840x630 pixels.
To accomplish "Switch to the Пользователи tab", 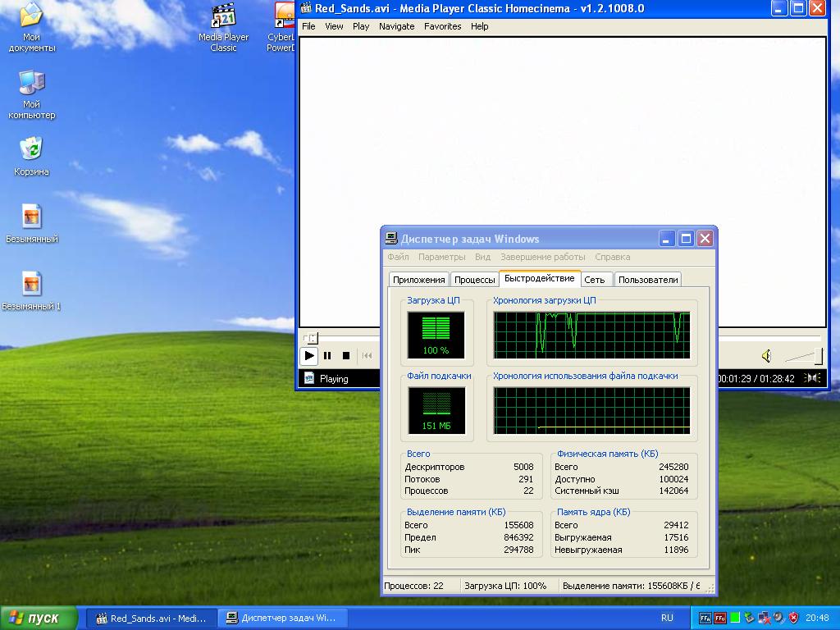I will coord(648,280).
